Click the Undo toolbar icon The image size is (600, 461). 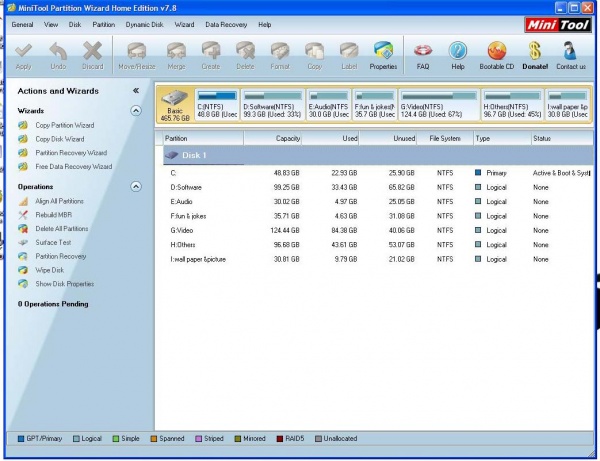58,51
